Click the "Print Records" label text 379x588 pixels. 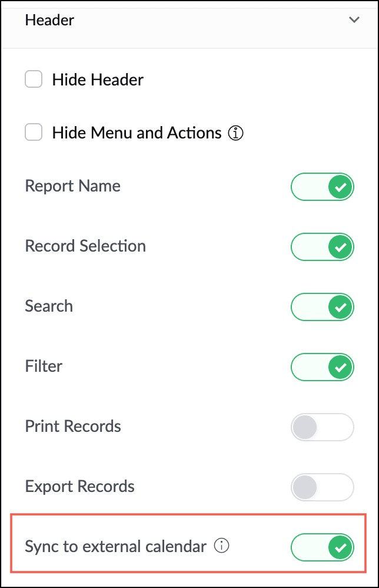(73, 426)
